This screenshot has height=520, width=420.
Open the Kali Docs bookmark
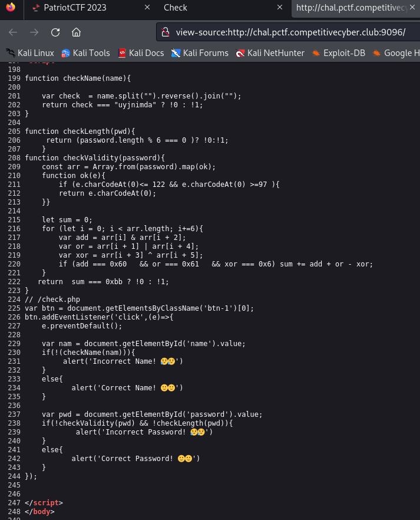pos(141,53)
